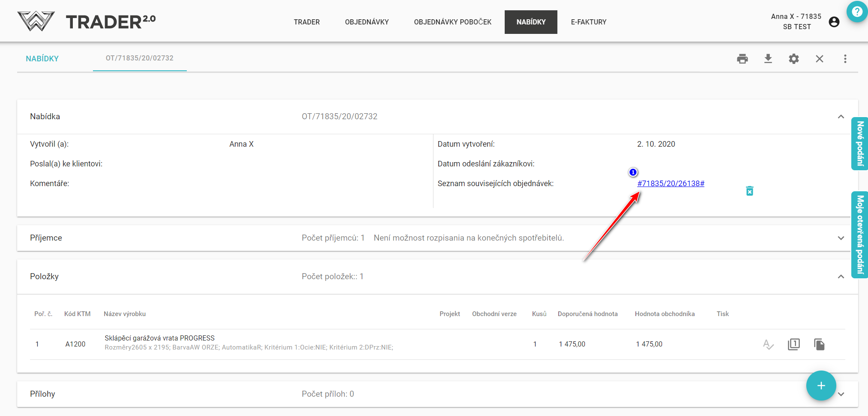The height and width of the screenshot is (416, 868).
Task: Click the numbered copy icon in the item row
Action: pos(793,344)
